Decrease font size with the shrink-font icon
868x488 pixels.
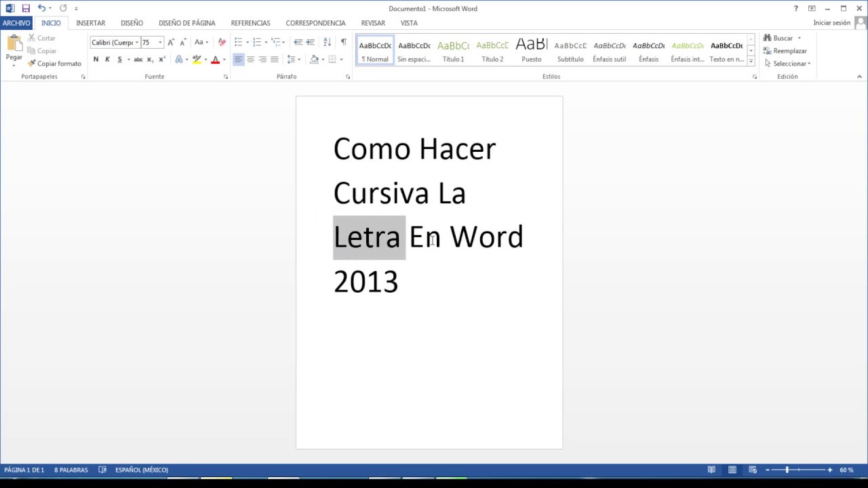click(183, 42)
